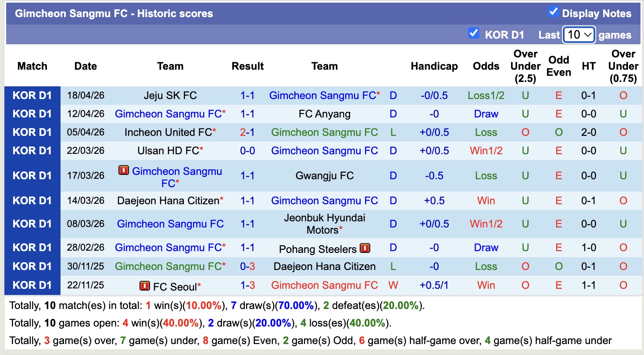The image size is (644, 355).
Task: Open the Gwangju FC team link
Action: (x=325, y=175)
